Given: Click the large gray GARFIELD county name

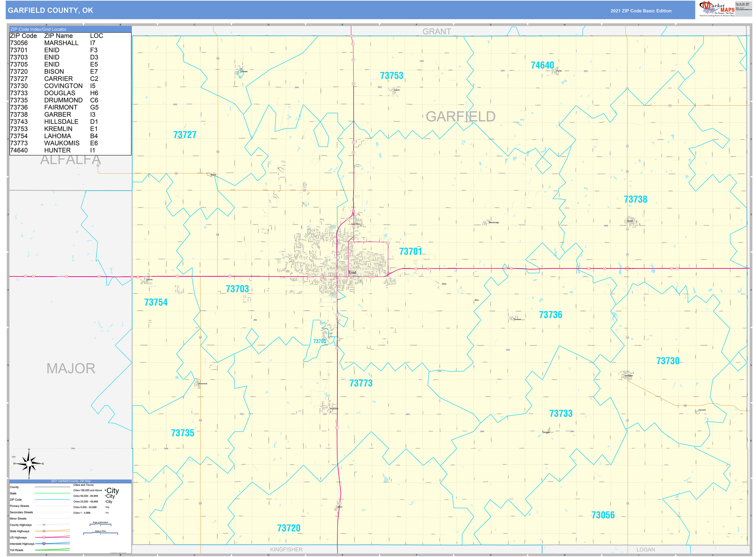Looking at the screenshot, I should click(461, 117).
